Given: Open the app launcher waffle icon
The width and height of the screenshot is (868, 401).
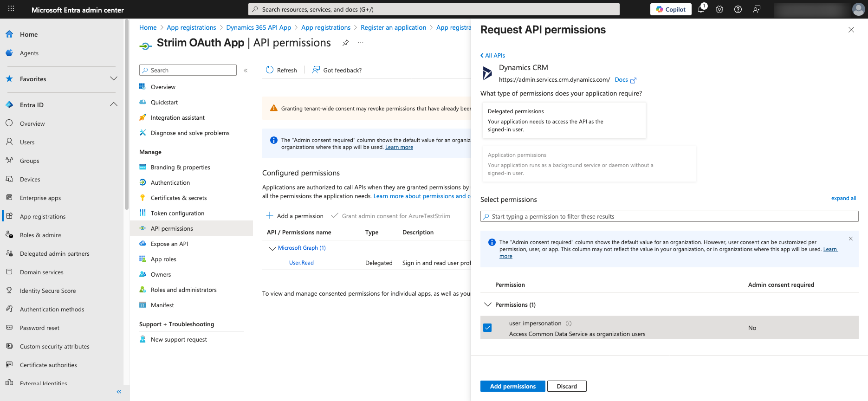Looking at the screenshot, I should [11, 9].
